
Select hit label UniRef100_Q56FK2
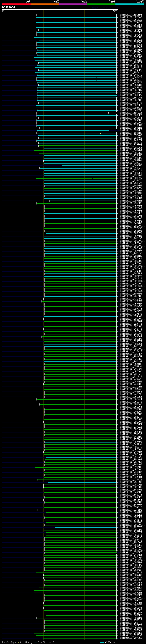click(x=131, y=203)
